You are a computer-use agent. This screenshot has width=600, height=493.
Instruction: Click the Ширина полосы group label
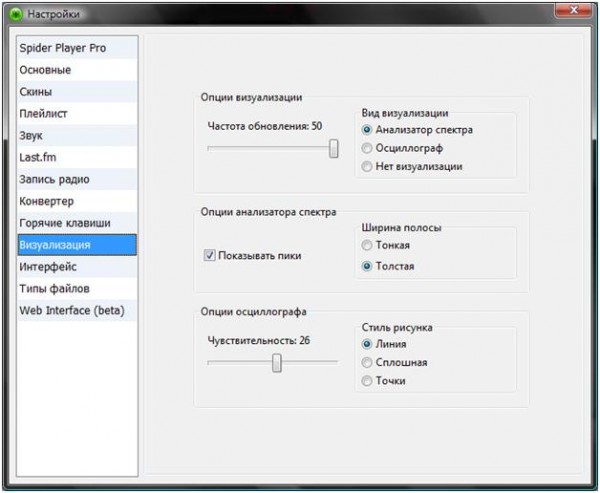point(401,228)
